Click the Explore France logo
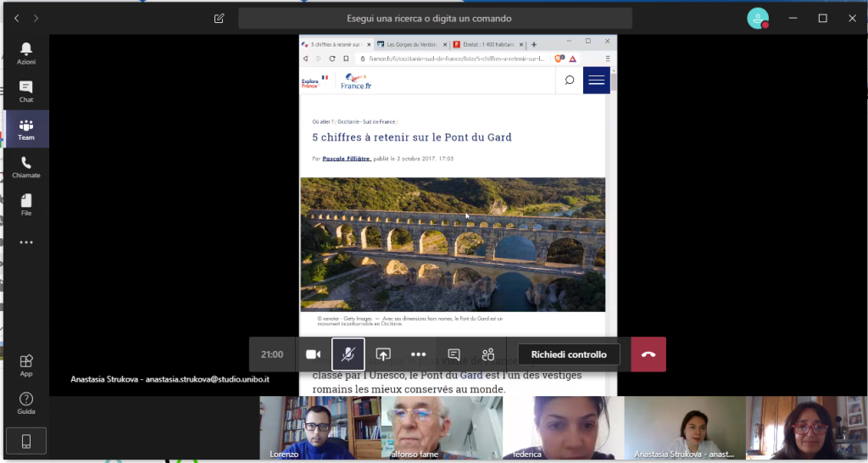868x463 pixels. (x=314, y=81)
